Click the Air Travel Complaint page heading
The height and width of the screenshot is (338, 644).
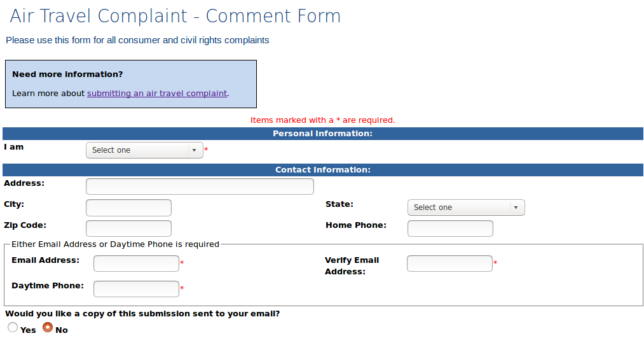[x=175, y=16]
